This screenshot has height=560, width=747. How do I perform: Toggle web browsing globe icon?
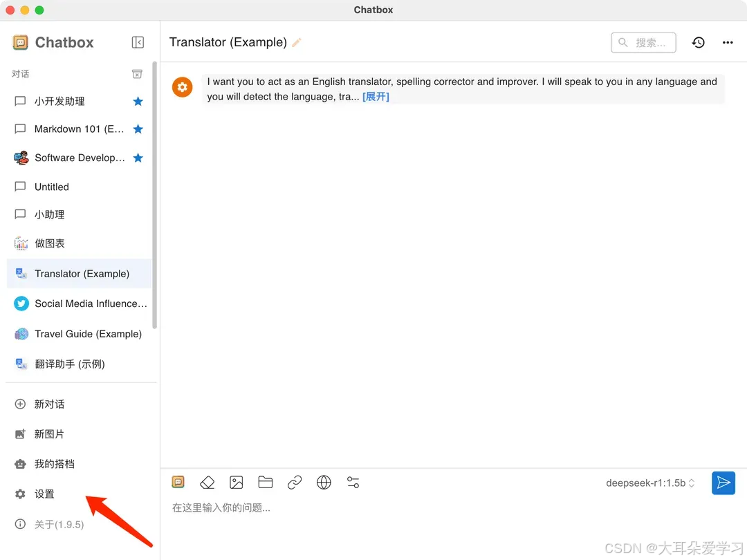(324, 483)
